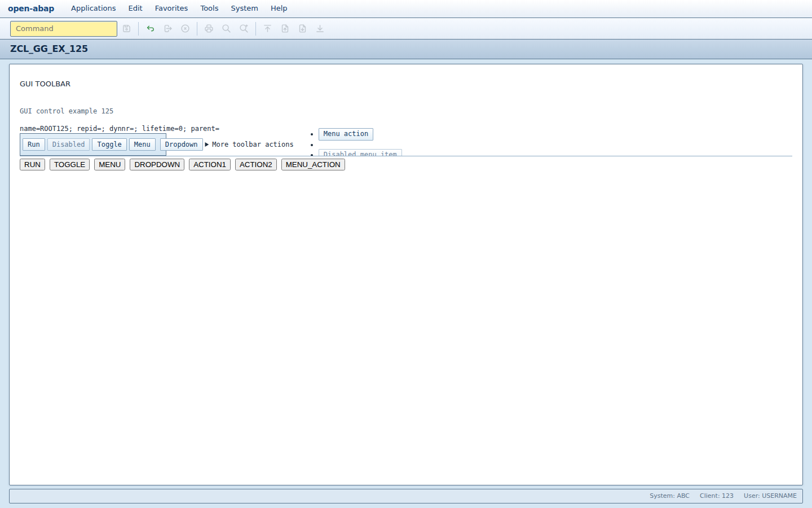Open the Favorites menu
This screenshot has height=508, width=812.
pos(171,8)
